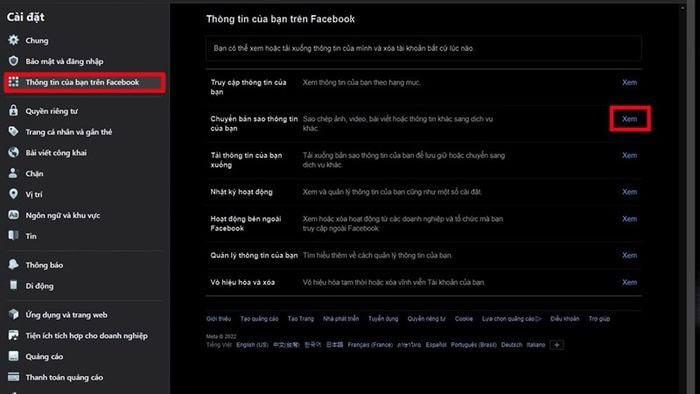This screenshot has width=700, height=394.
Task: Click the icon next to Quảng cáo
Action: coord(13,356)
